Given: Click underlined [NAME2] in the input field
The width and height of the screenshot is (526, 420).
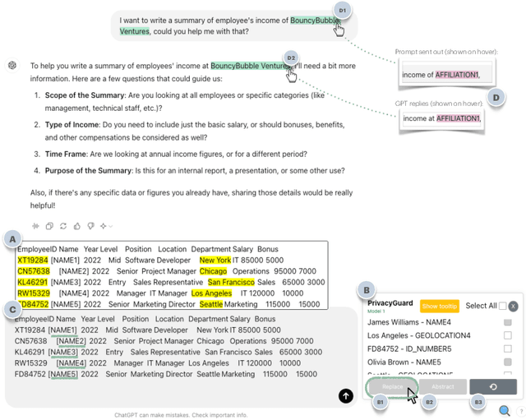Looking at the screenshot, I should (71, 341).
